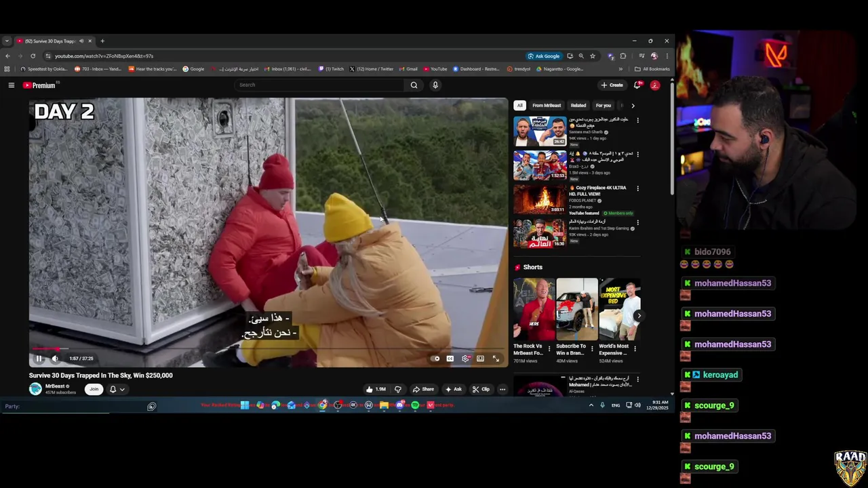Open The Rock Vs MrBeast short
The height and width of the screenshot is (488, 868).
(534, 309)
